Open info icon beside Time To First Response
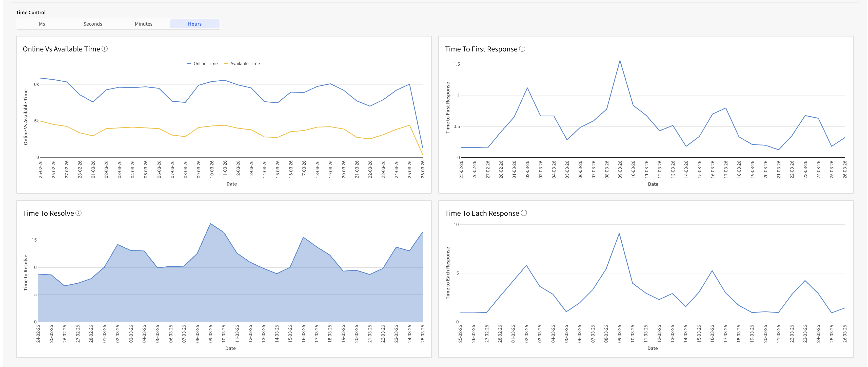Image resolution: width=868 pixels, height=367 pixels. click(x=522, y=49)
